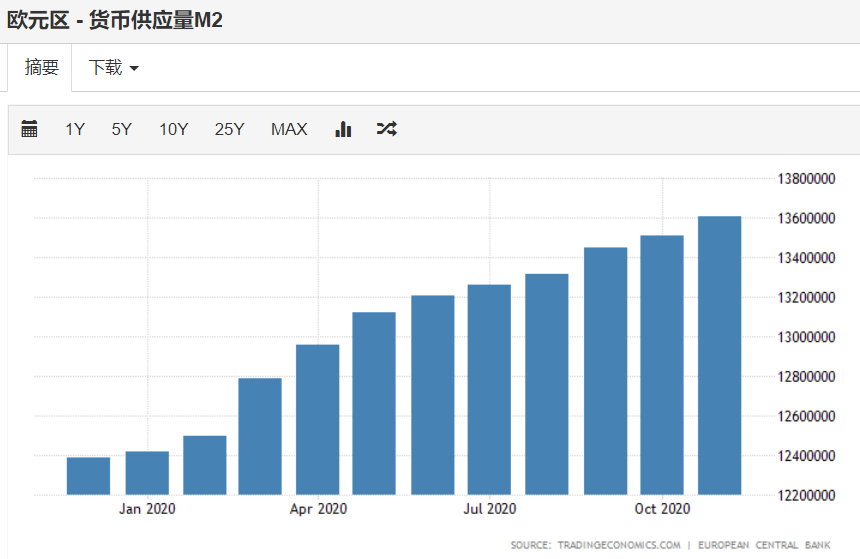This screenshot has height=559, width=860.
Task: Click the 13000000 axis label
Action: 806,337
